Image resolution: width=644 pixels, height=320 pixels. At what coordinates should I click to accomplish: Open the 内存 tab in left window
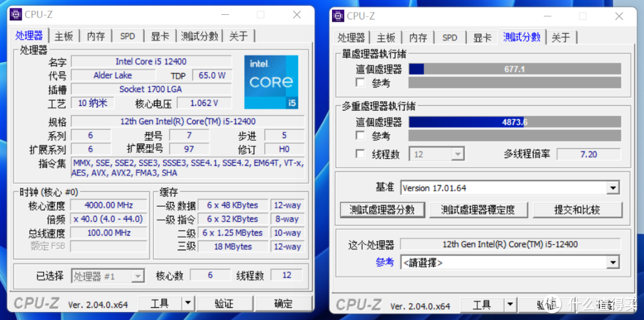(95, 36)
